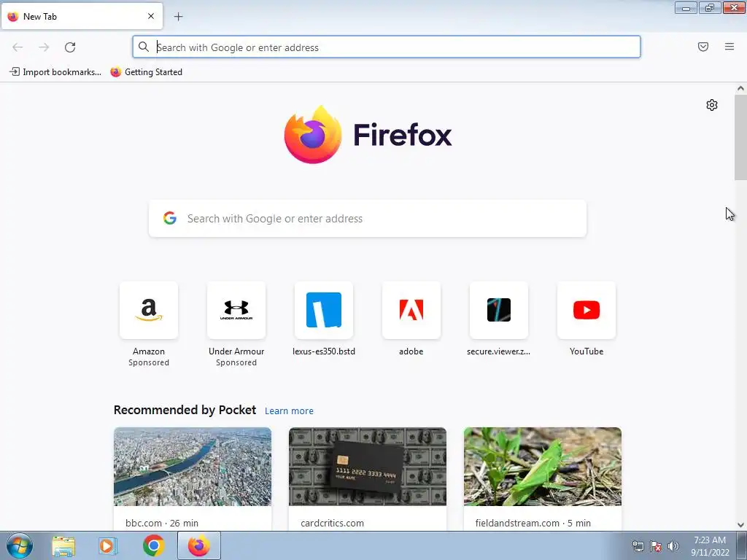Click the Google logo in search box

pyautogui.click(x=170, y=218)
